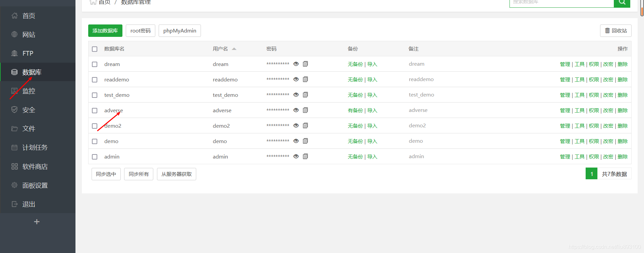Select the adverse row checkbox

point(95,111)
